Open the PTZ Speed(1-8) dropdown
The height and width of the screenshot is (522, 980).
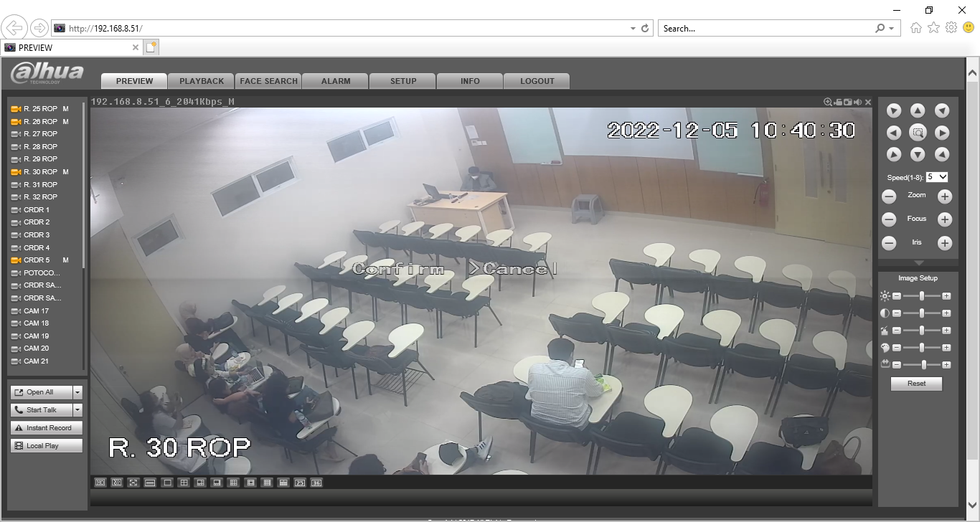tap(937, 177)
